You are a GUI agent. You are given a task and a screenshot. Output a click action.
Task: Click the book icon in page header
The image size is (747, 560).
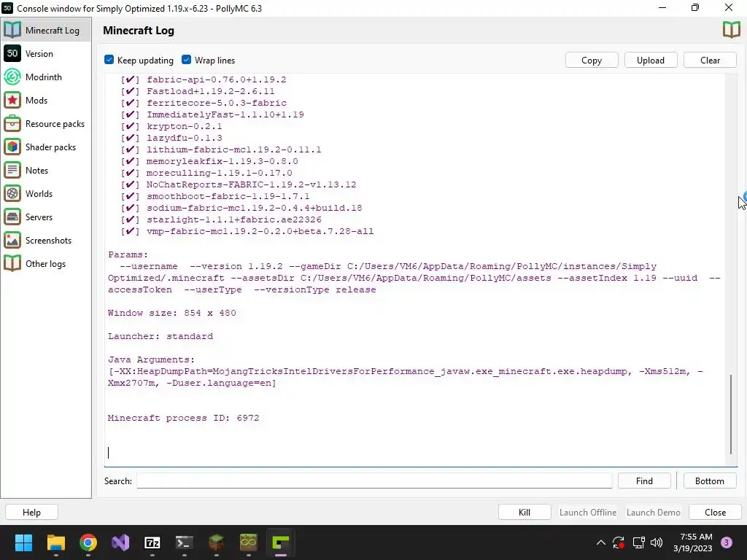pyautogui.click(x=731, y=30)
